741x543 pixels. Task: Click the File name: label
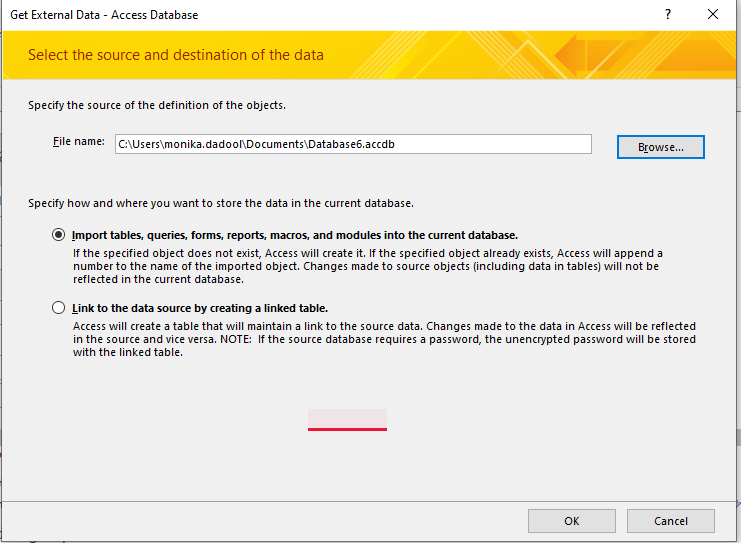[78, 141]
